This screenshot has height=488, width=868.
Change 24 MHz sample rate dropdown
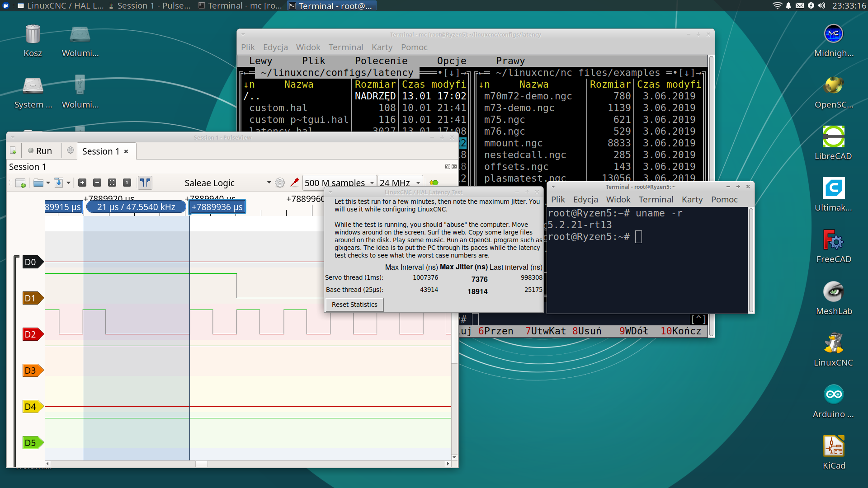(x=400, y=183)
